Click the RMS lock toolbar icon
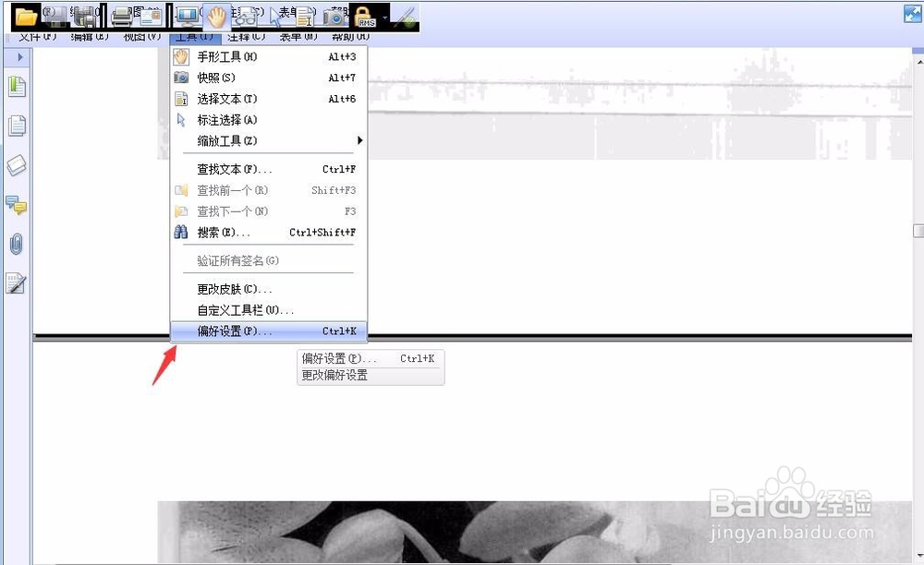 pos(366,17)
